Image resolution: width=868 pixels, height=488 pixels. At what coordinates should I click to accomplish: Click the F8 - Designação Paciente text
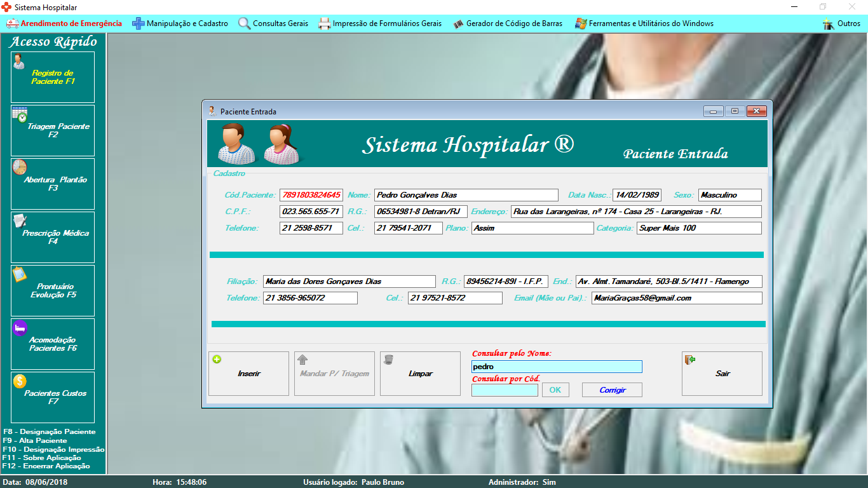click(x=49, y=432)
